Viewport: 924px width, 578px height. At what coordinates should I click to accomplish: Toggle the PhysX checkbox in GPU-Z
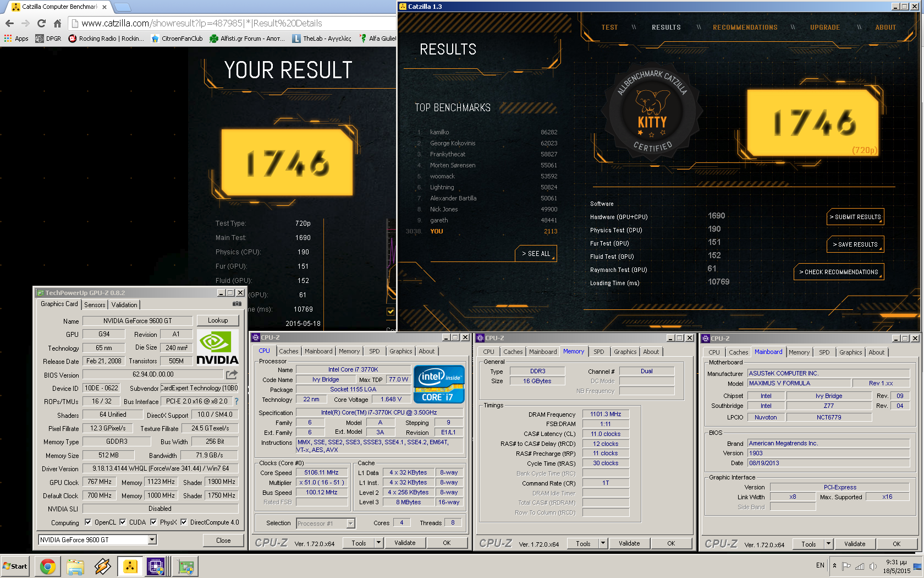coord(153,522)
